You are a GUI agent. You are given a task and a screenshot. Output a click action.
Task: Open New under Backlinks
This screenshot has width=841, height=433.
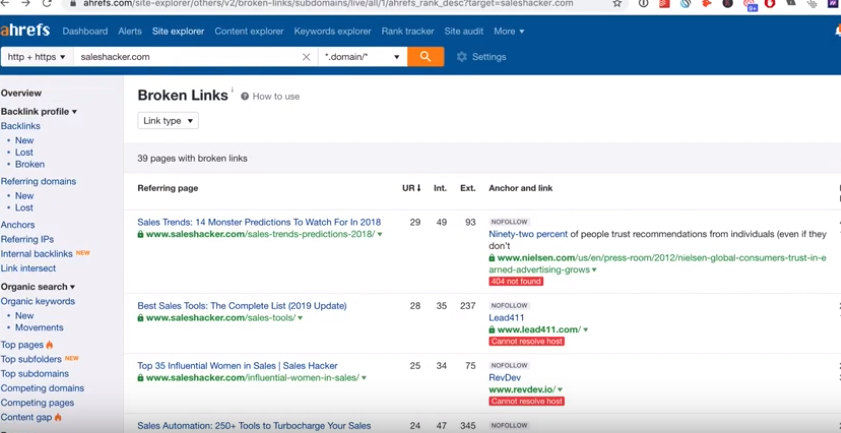click(24, 141)
